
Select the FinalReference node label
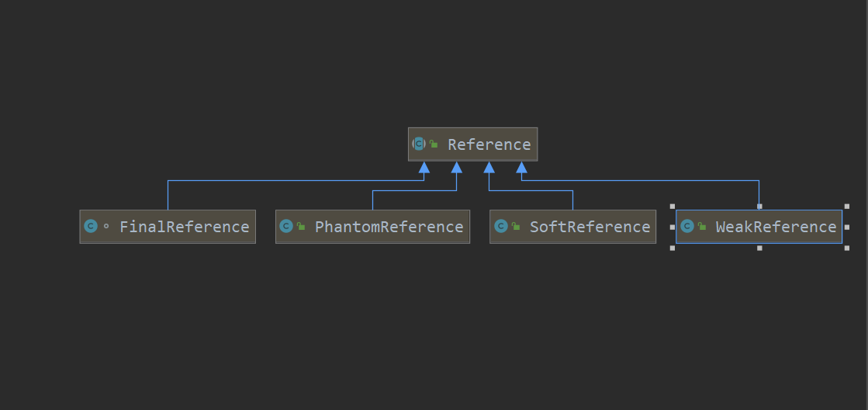184,227
